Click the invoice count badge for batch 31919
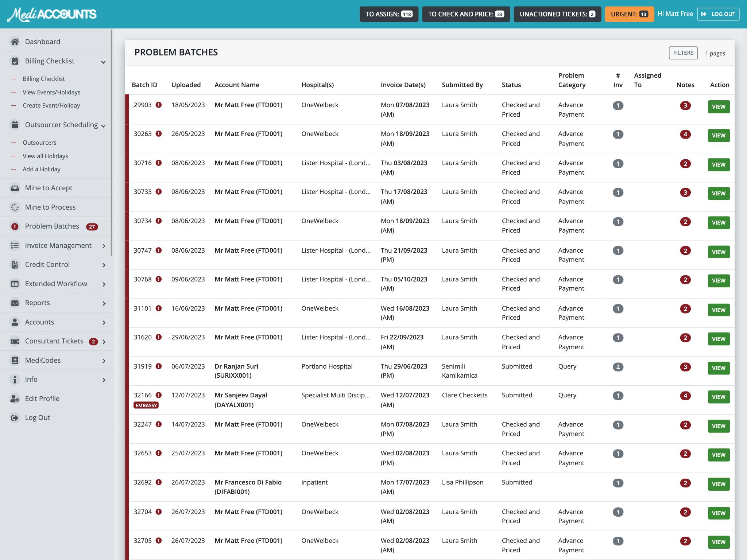Image resolution: width=747 pixels, height=560 pixels. (x=618, y=367)
